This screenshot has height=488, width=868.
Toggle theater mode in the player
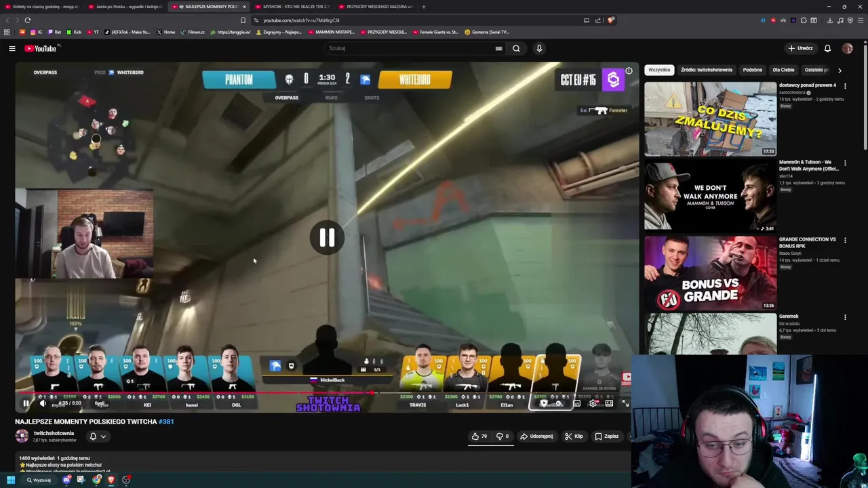click(x=609, y=403)
